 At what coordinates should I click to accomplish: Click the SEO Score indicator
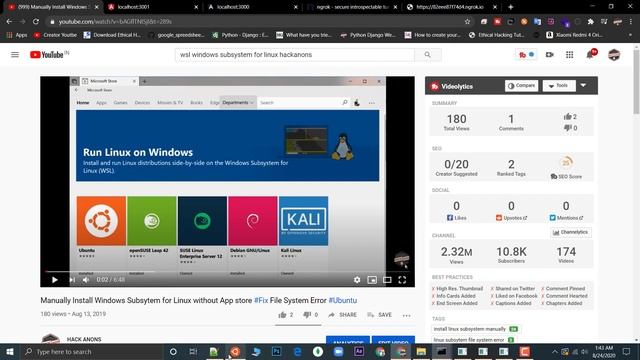pyautogui.click(x=566, y=168)
